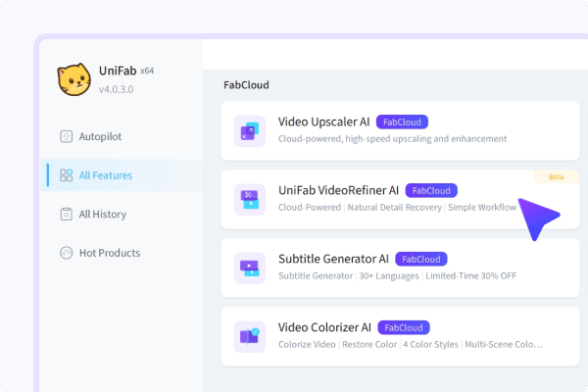The width and height of the screenshot is (588, 392).
Task: Click the All History clipboard icon
Action: click(x=67, y=214)
